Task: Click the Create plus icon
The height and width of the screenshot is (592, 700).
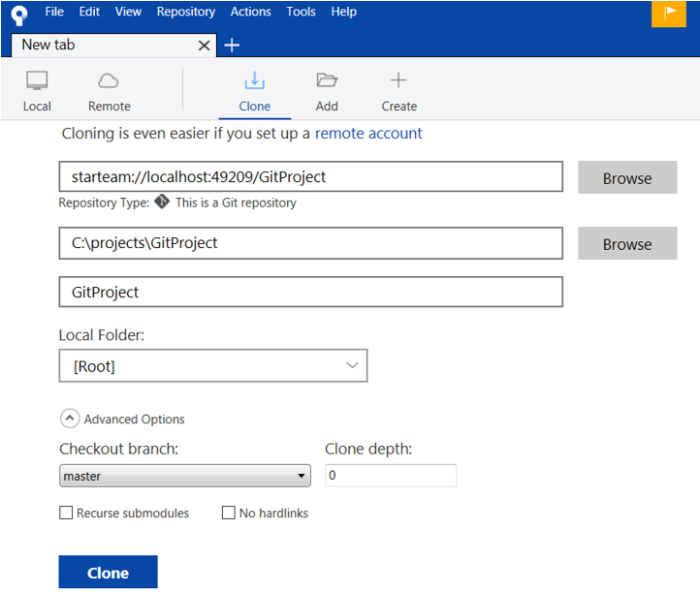Action: pyautogui.click(x=398, y=81)
